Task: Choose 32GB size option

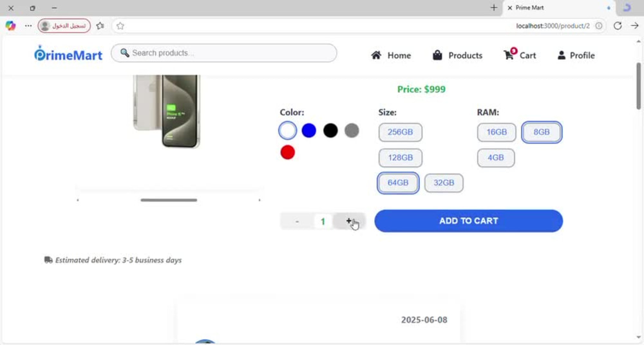Action: point(444,183)
